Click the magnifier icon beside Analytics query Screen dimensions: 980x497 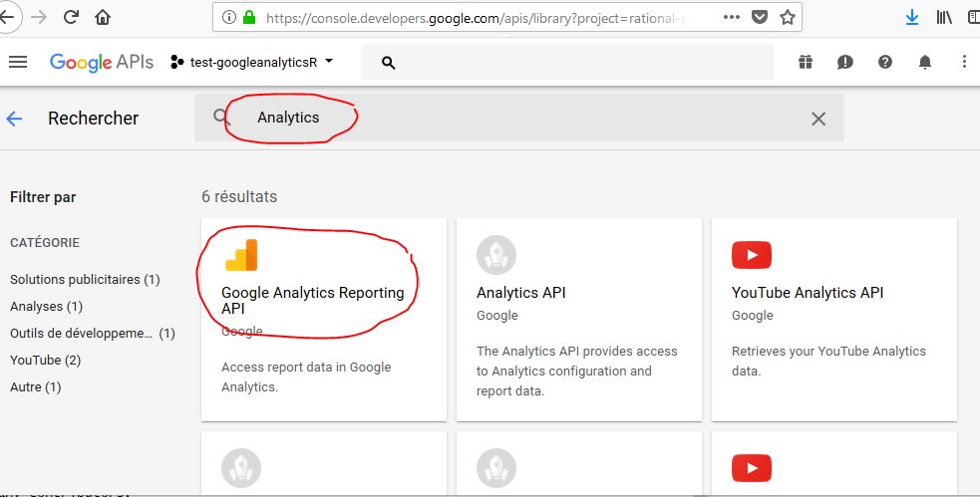click(221, 117)
